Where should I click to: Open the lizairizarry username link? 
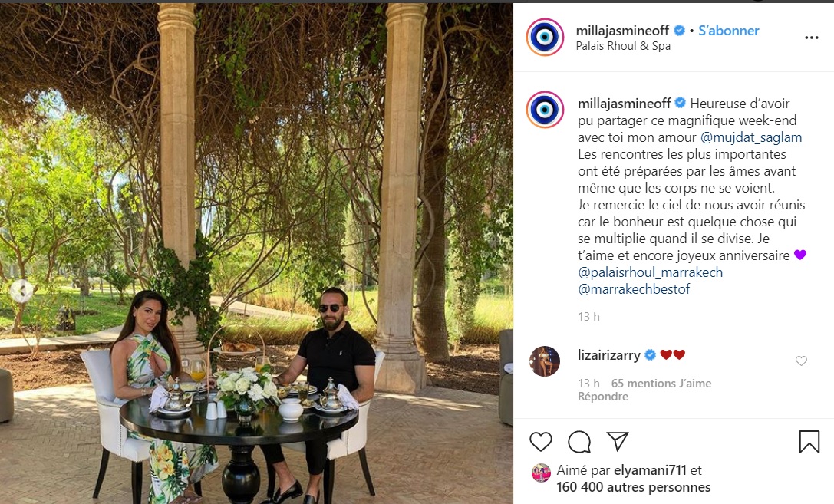click(609, 355)
